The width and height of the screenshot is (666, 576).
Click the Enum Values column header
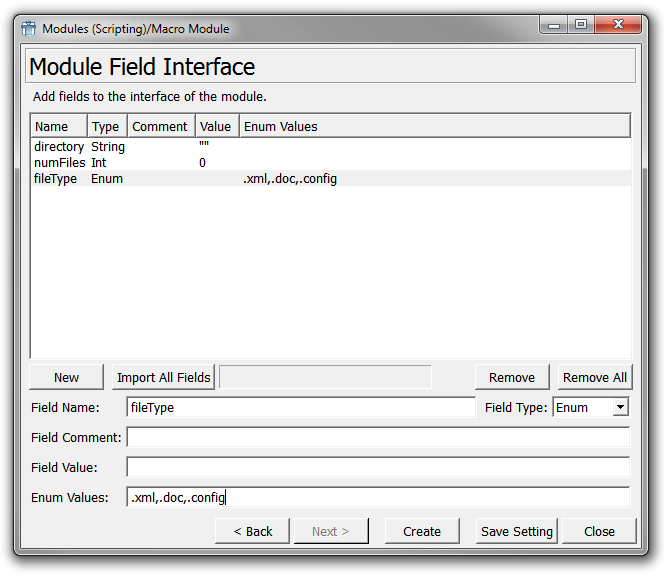(280, 126)
